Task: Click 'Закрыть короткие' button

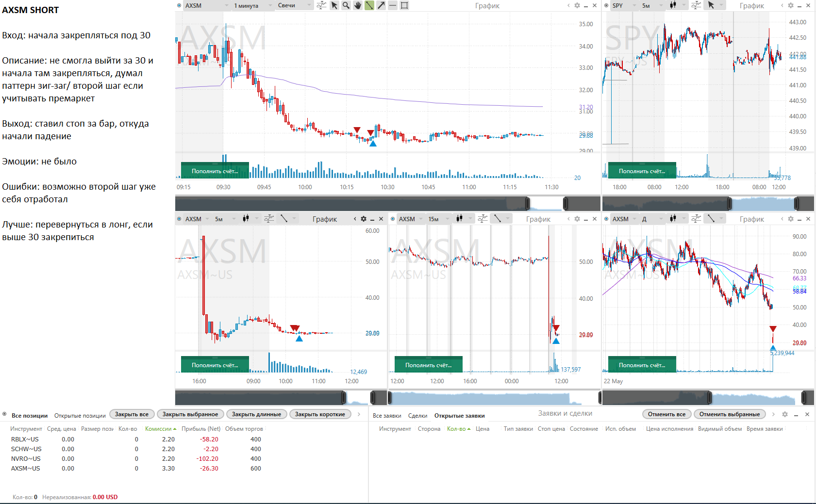Action: pyautogui.click(x=320, y=414)
